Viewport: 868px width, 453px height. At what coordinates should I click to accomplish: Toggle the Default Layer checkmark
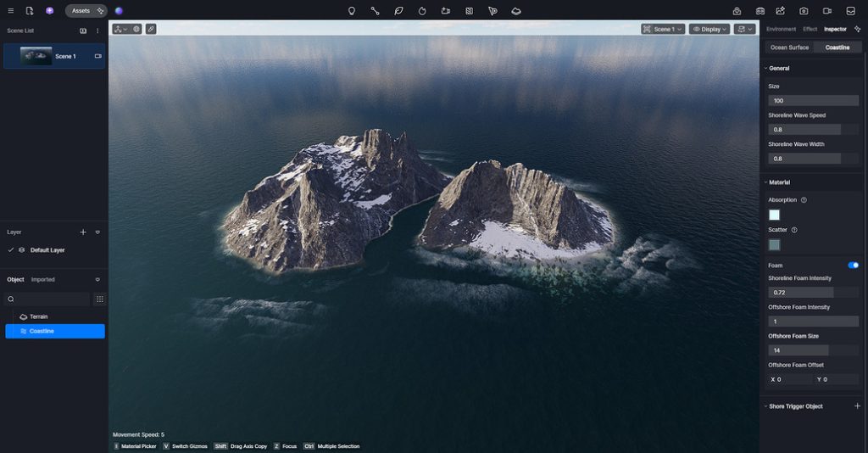pyautogui.click(x=10, y=250)
